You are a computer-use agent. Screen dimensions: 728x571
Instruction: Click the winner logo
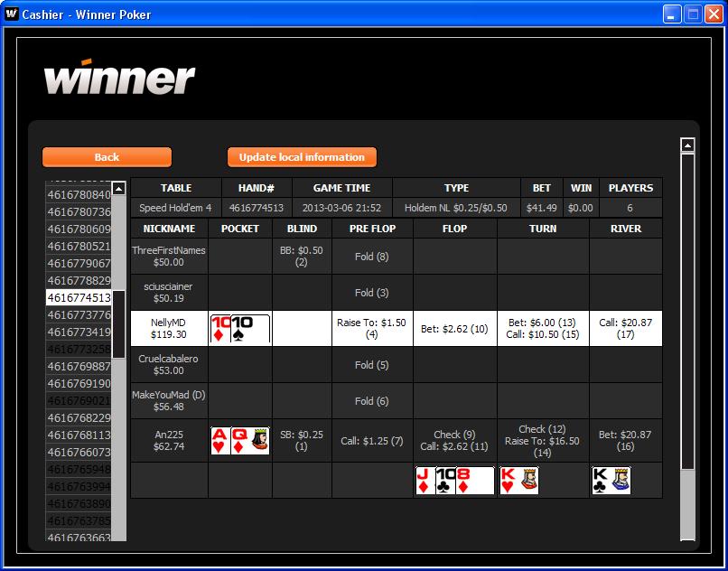click(119, 77)
